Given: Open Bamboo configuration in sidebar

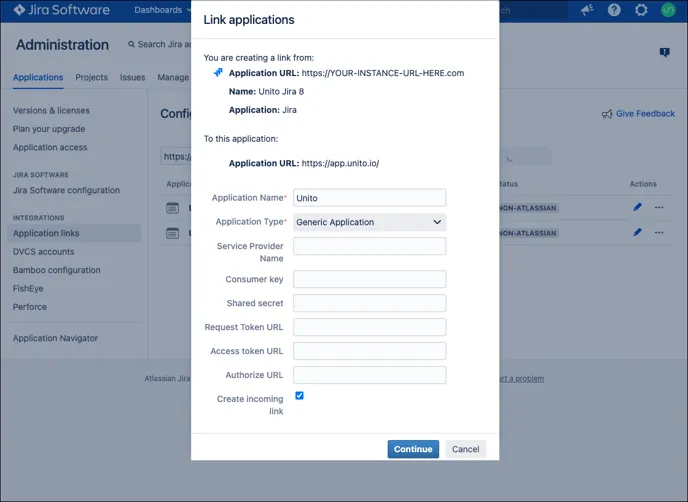Looking at the screenshot, I should pyautogui.click(x=57, y=270).
